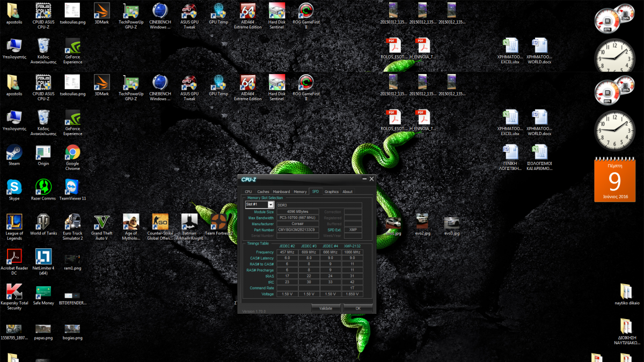
Task: Click the tRAS value 17
Action: tap(287, 276)
